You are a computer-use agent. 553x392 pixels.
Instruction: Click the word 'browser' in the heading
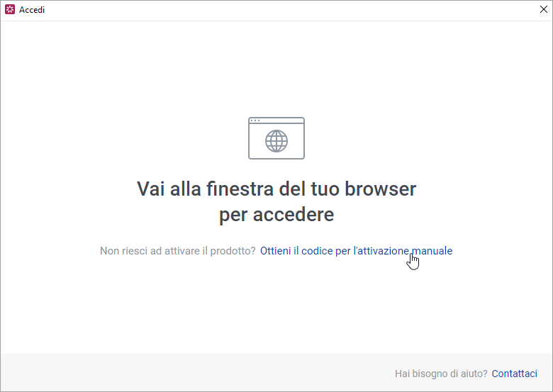[x=380, y=189]
